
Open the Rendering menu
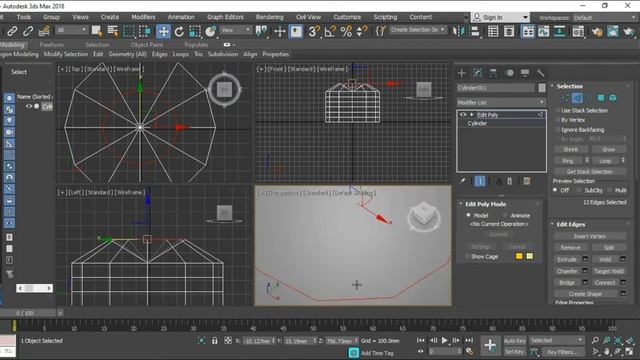pos(269,17)
